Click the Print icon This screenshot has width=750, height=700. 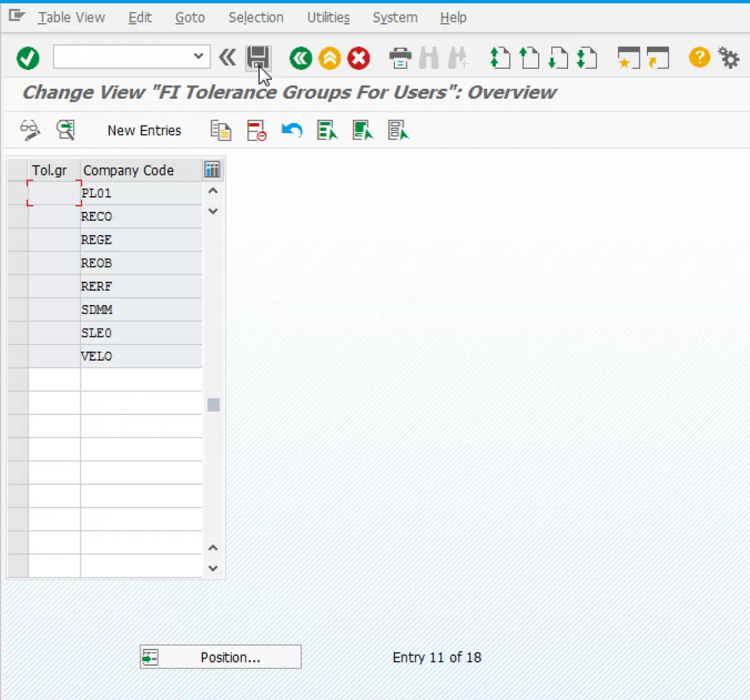(400, 59)
